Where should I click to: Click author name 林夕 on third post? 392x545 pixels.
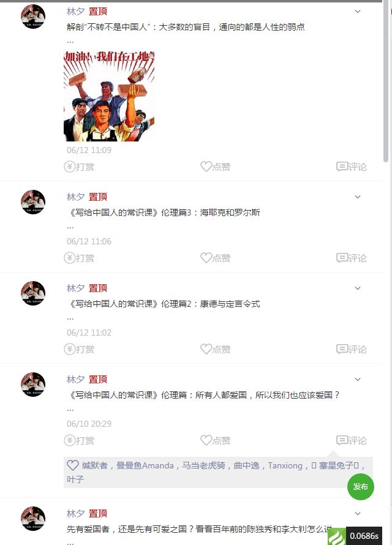click(75, 288)
